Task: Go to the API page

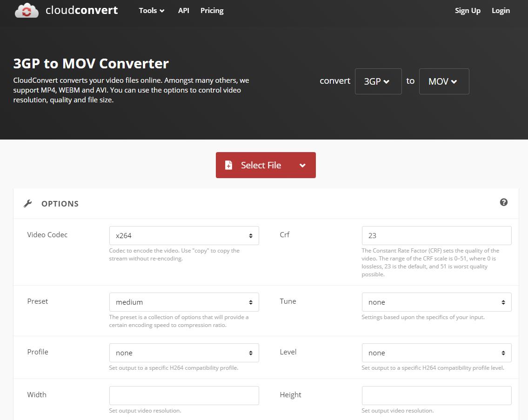Action: click(x=183, y=10)
